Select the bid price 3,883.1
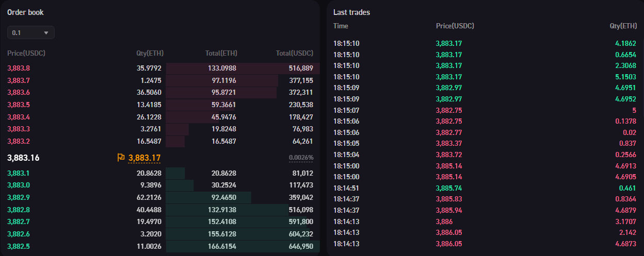Viewport: 644px width, 256px height. click(x=19, y=174)
